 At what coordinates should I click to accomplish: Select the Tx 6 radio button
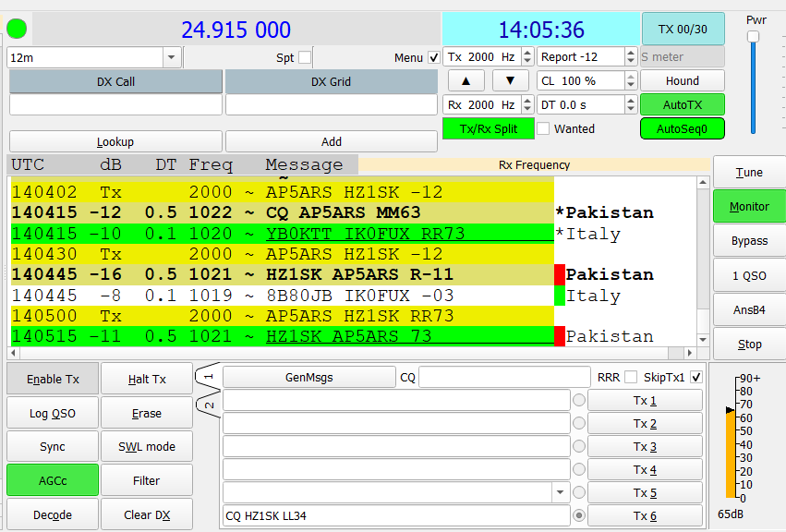click(x=579, y=515)
